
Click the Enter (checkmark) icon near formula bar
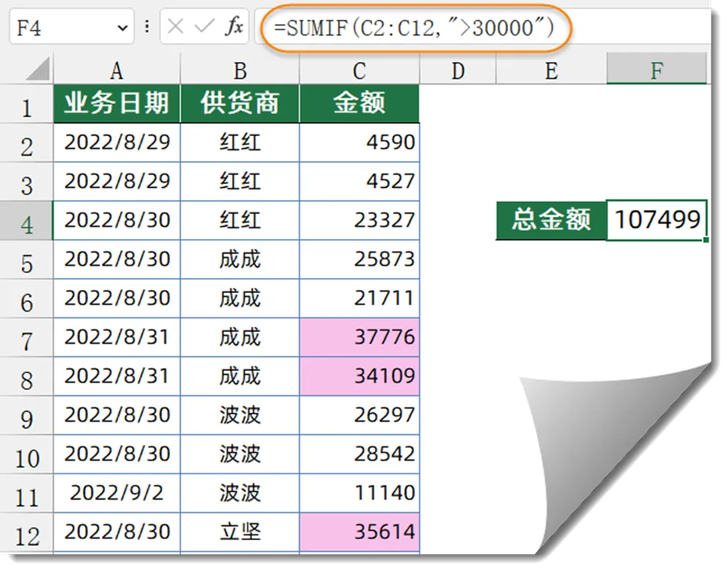click(x=205, y=28)
